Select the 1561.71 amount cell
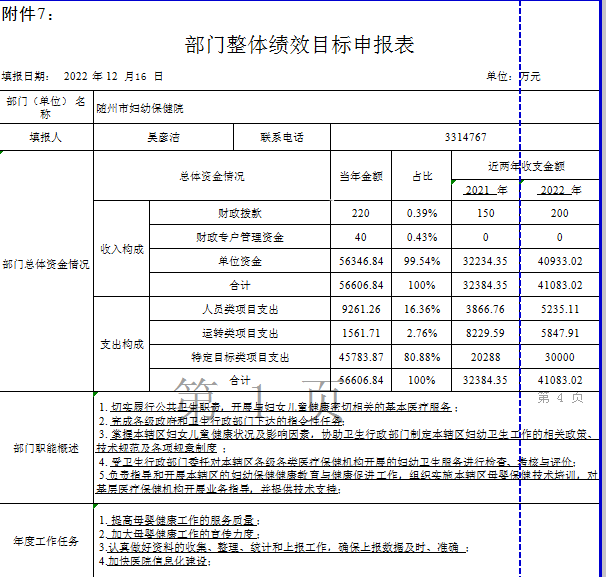This screenshot has width=606, height=577. tap(361, 333)
